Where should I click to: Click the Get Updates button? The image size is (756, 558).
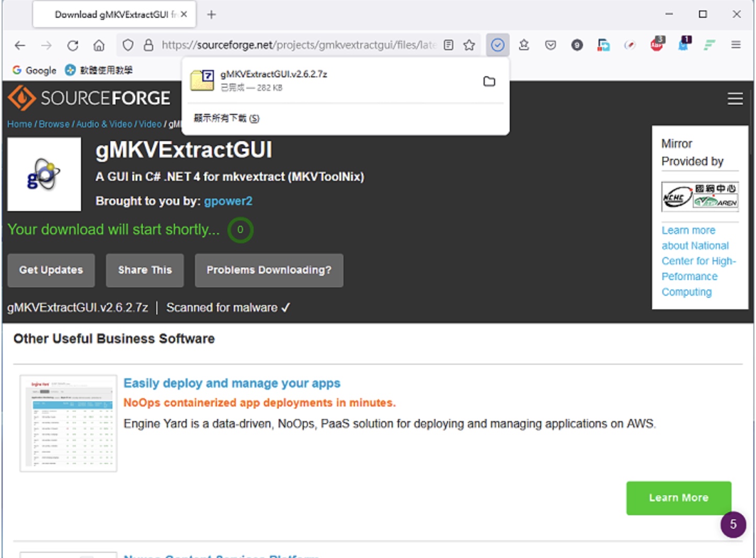pos(51,270)
